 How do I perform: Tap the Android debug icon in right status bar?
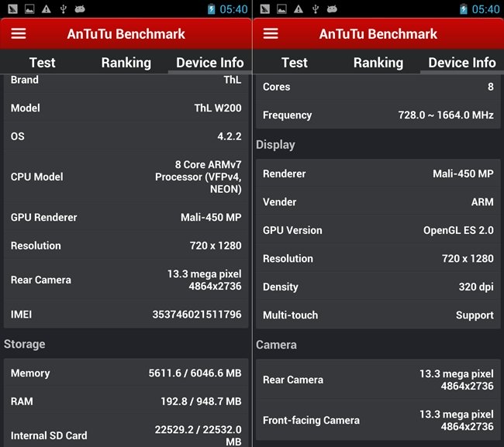332,9
